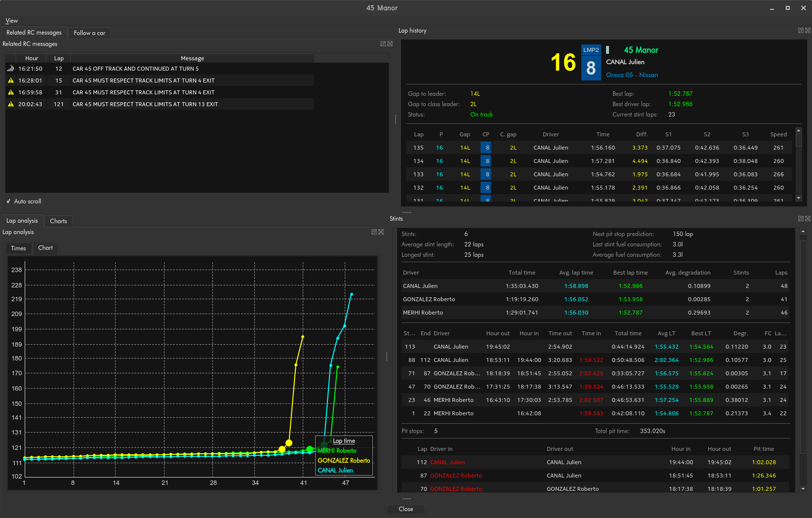Viewport: 812px width, 518px height.
Task: Close the Lap history panel
Action: (808, 31)
